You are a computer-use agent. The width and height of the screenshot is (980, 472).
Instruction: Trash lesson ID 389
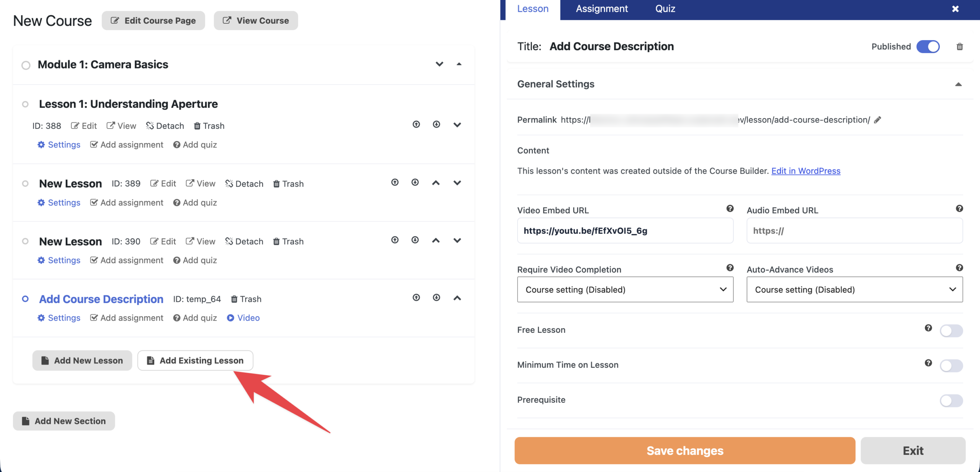(288, 184)
